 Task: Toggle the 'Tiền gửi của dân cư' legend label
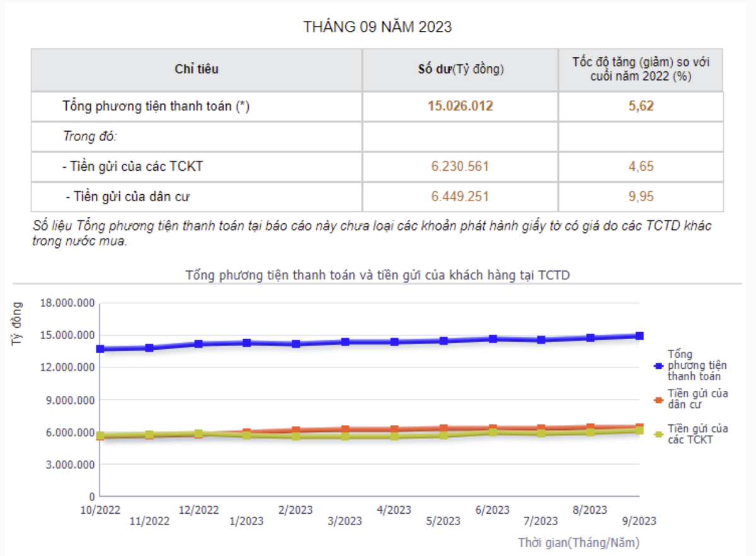[697, 399]
